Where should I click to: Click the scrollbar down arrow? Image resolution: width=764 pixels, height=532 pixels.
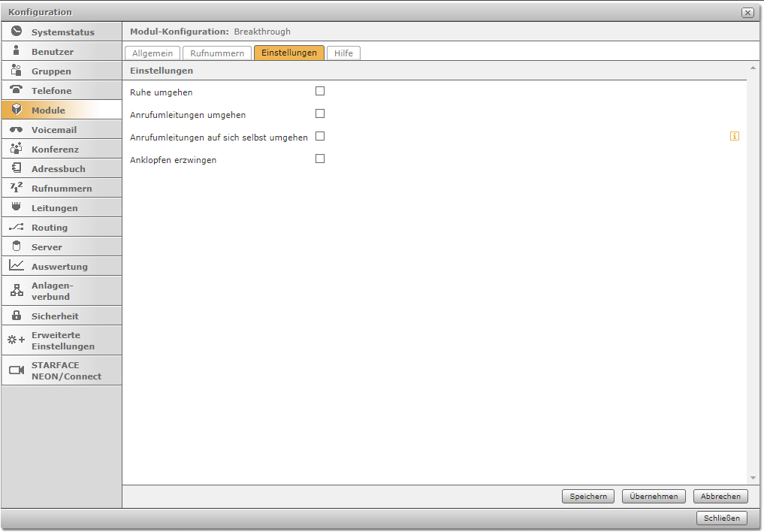[753, 478]
